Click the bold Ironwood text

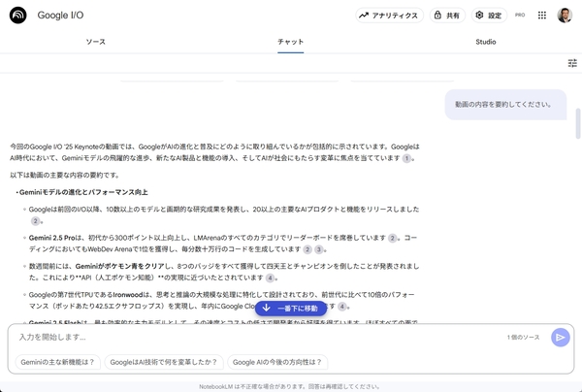point(127,295)
